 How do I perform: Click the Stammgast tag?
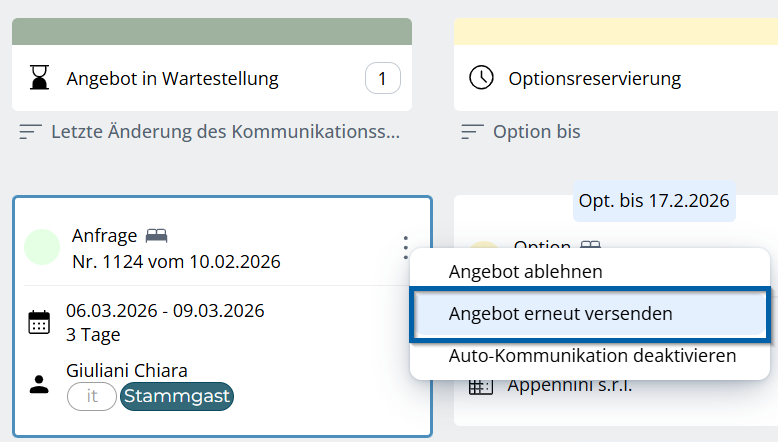point(176,396)
